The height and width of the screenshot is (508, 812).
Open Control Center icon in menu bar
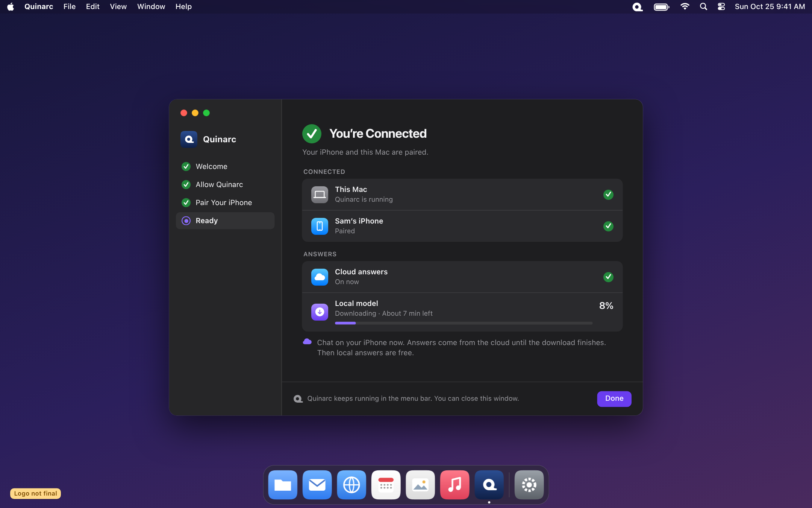click(x=721, y=7)
